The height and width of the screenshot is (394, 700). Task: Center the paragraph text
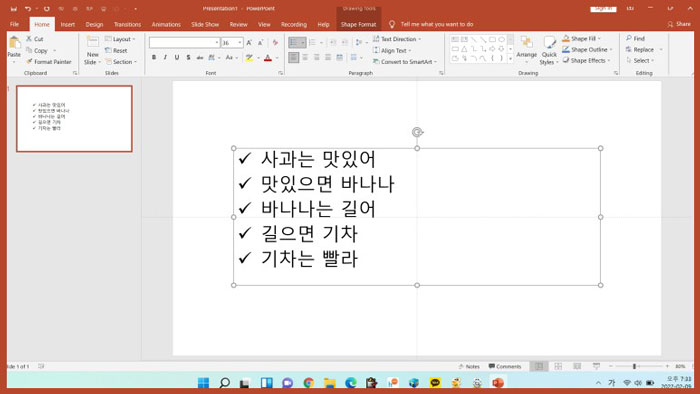pyautogui.click(x=305, y=57)
